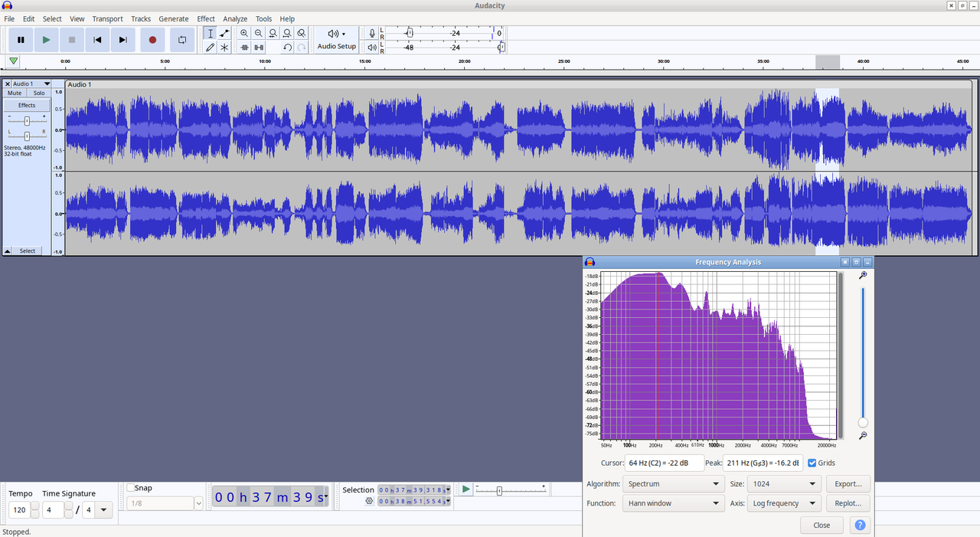Close the Frequency Analysis dialog via Close
980x537 pixels.
pos(822,525)
